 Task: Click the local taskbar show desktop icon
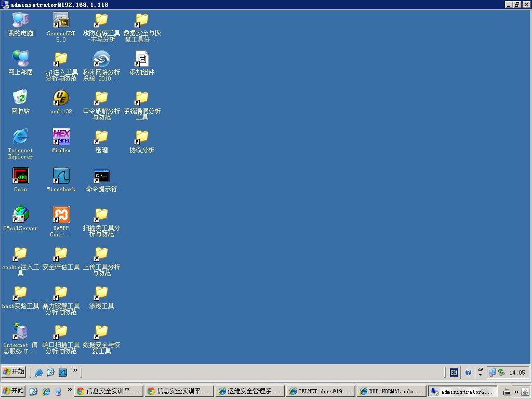pos(33,391)
